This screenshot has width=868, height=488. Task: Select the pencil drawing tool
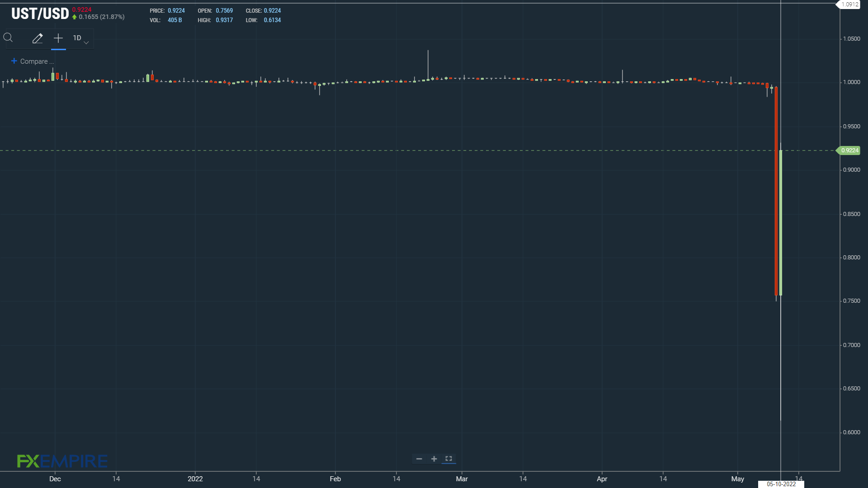[38, 38]
